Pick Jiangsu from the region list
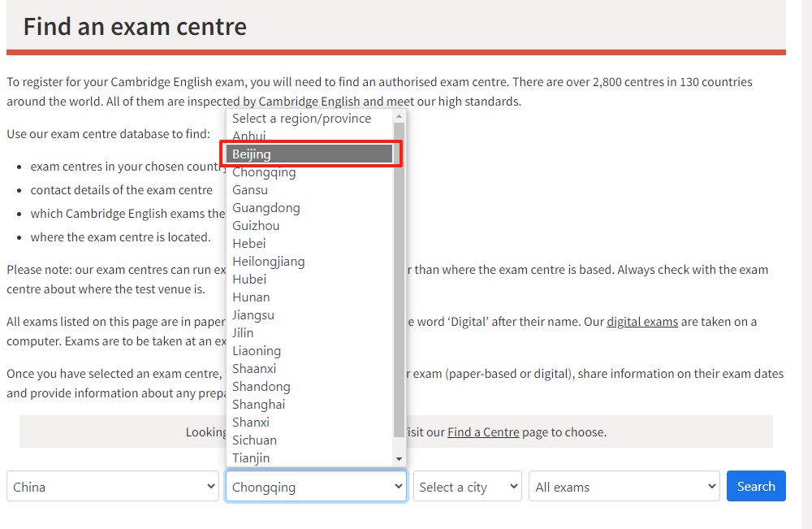This screenshot has height=529, width=812. click(x=309, y=315)
